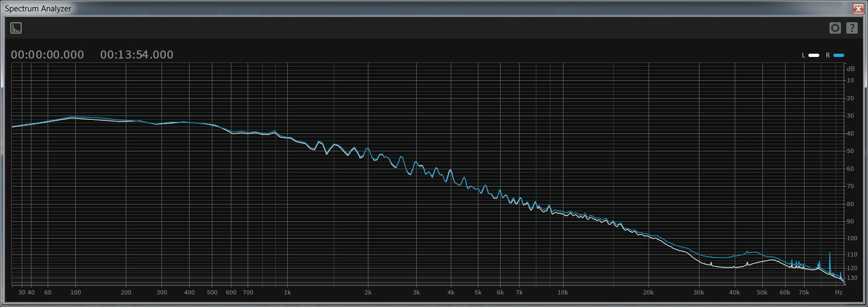Viewport: 868px width, 307px height.
Task: Click the 130 dB level axis label
Action: 852,278
